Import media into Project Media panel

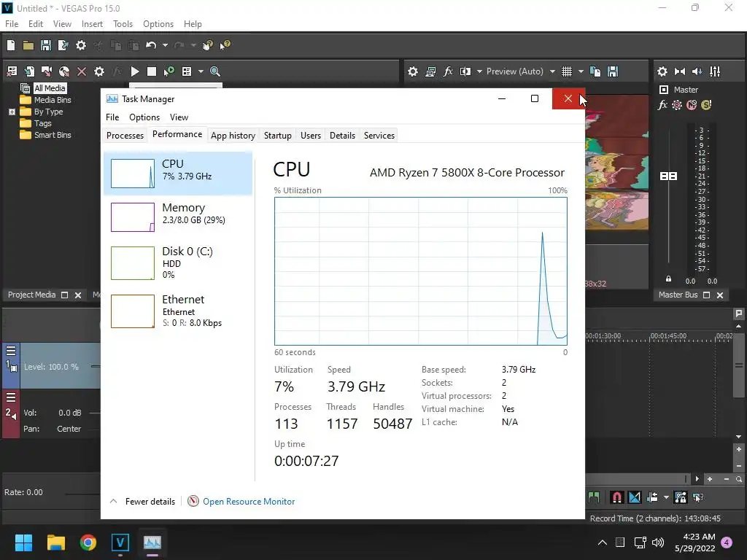[x=29, y=71]
